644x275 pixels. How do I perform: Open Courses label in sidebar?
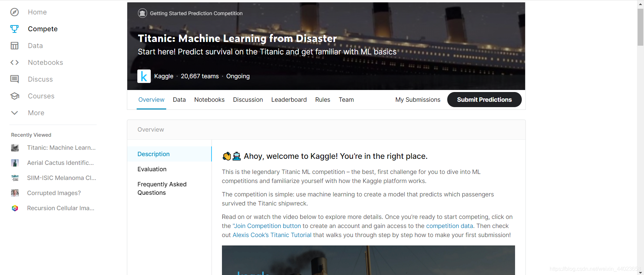tap(41, 96)
